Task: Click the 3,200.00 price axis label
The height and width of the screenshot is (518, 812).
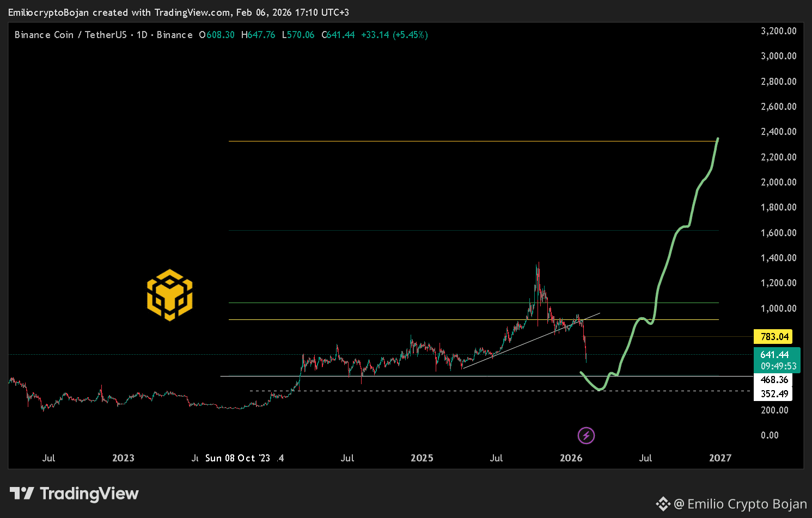Action: point(779,31)
